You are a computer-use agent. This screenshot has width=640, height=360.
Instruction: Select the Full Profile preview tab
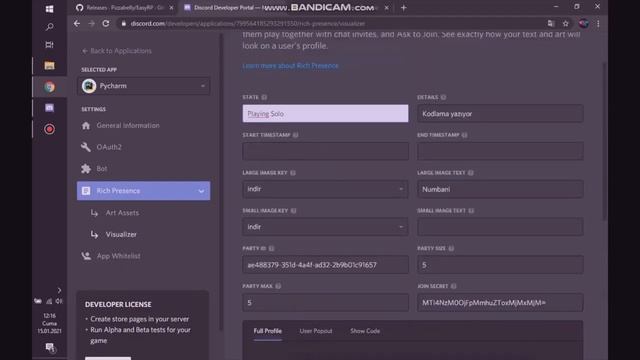point(267,331)
